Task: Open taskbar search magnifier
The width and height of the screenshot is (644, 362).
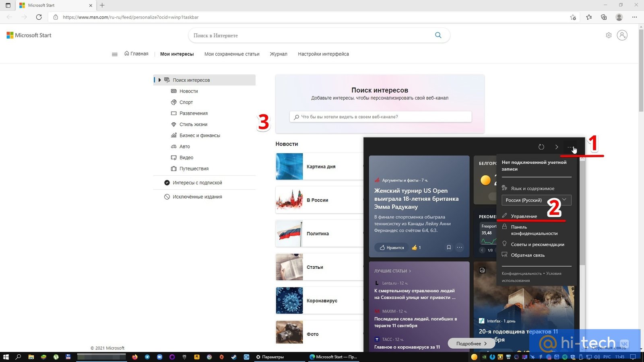Action: [x=18, y=357]
